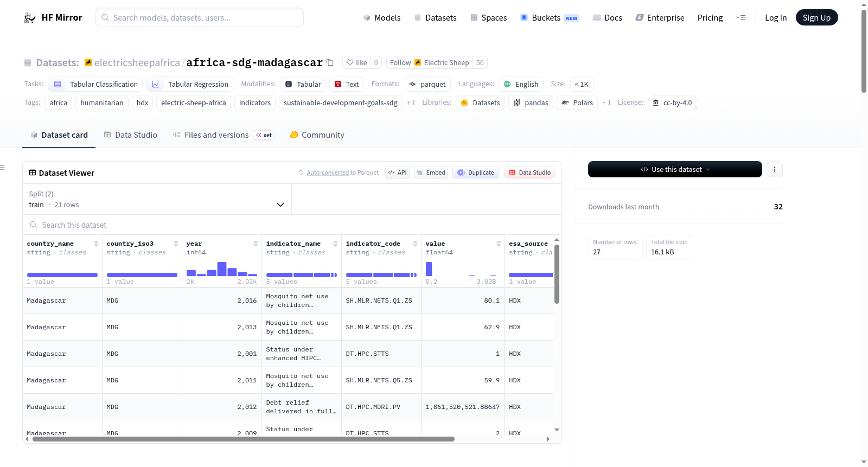The height and width of the screenshot is (467, 868).
Task: Open Enterprise in the top navigation
Action: (660, 18)
